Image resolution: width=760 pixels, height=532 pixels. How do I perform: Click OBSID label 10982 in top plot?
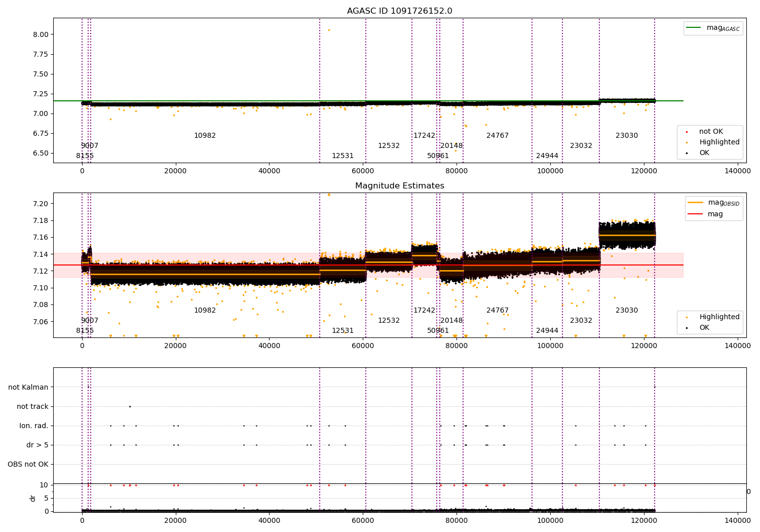coord(205,135)
